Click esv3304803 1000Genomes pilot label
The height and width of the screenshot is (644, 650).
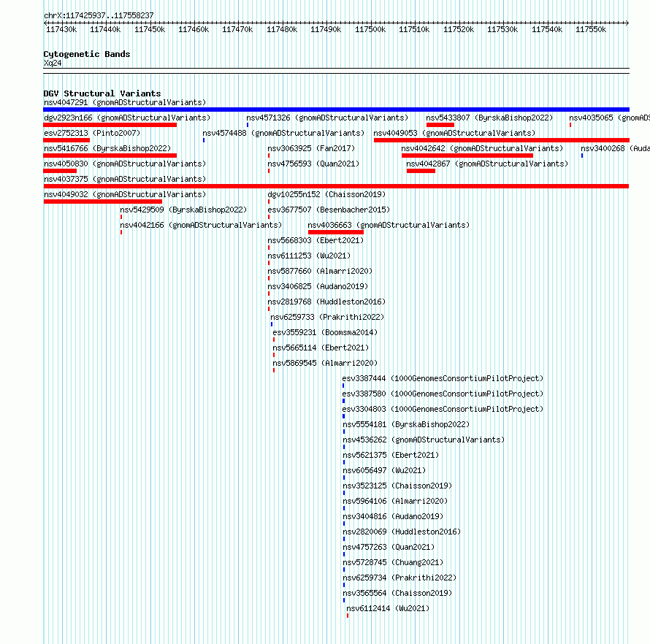point(443,409)
